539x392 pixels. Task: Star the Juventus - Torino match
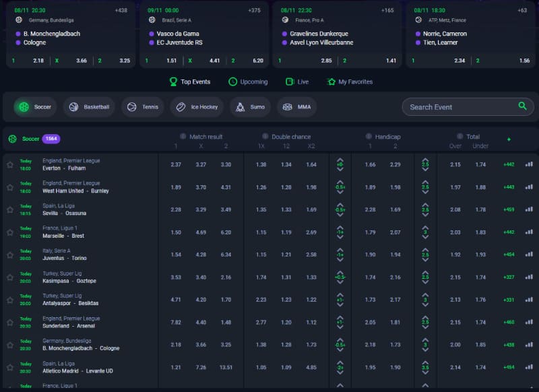coord(9,255)
